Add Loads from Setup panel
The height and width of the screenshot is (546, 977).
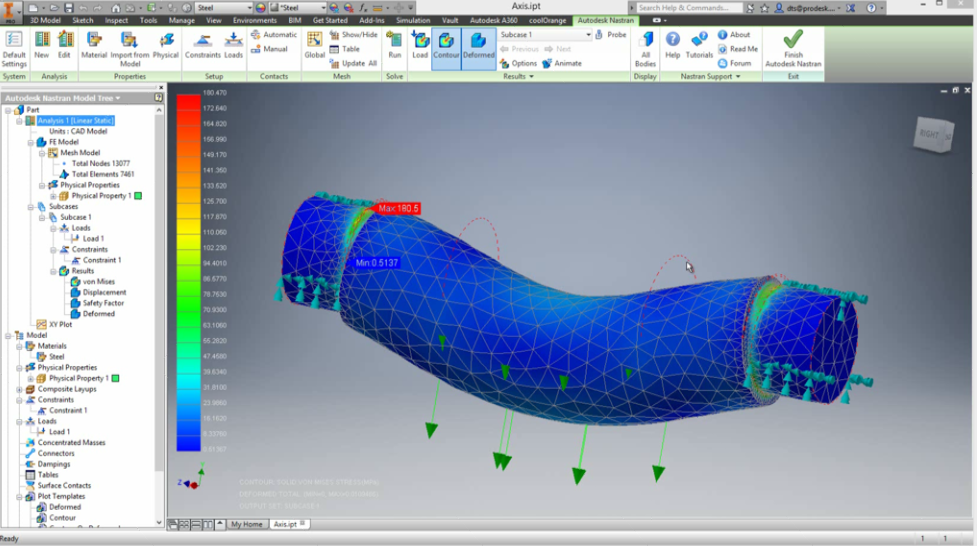[234, 45]
